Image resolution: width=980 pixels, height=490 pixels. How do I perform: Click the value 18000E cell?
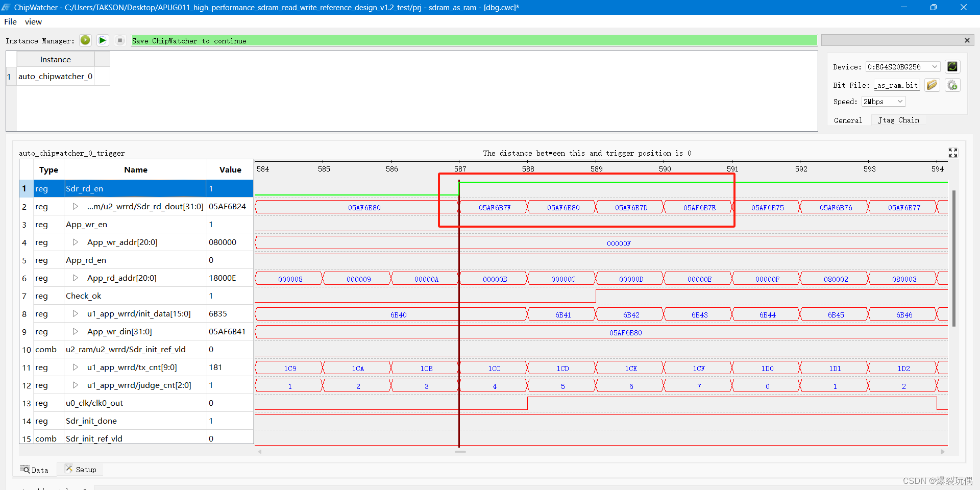230,278
